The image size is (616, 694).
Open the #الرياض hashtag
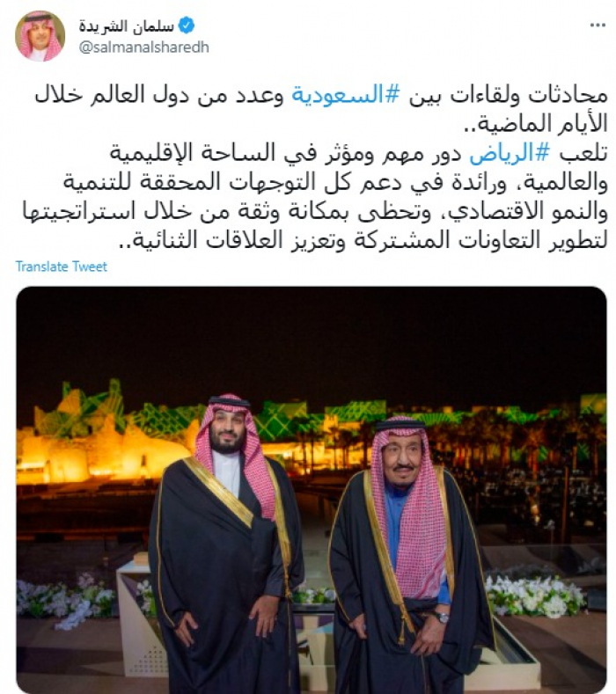pos(510,154)
